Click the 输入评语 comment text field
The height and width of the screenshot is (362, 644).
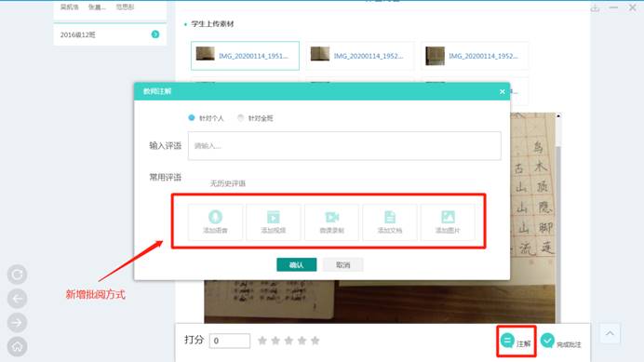click(344, 146)
